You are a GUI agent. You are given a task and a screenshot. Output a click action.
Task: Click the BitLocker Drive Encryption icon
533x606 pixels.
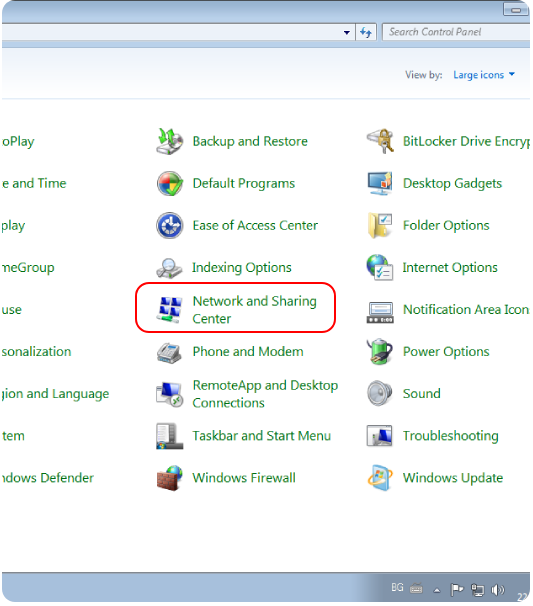point(380,141)
